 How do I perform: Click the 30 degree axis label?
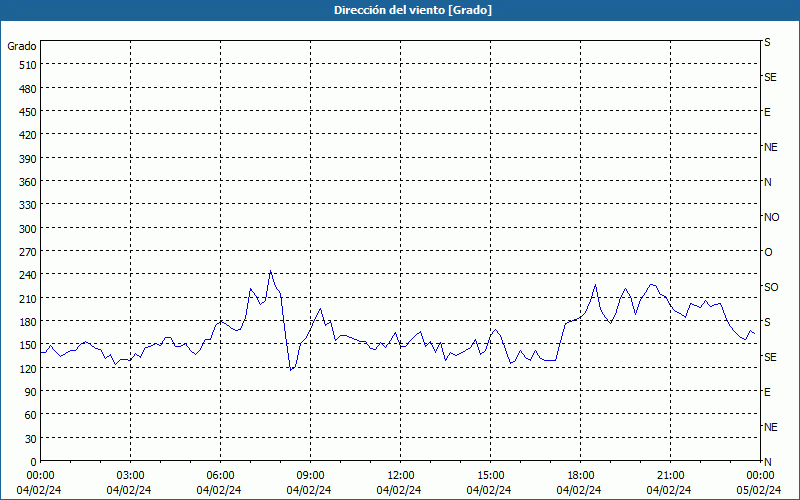coord(31,439)
